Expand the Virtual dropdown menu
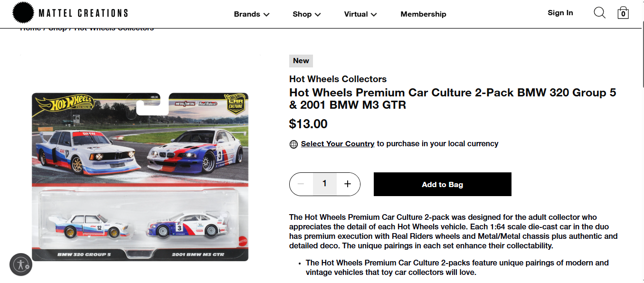 tap(360, 14)
